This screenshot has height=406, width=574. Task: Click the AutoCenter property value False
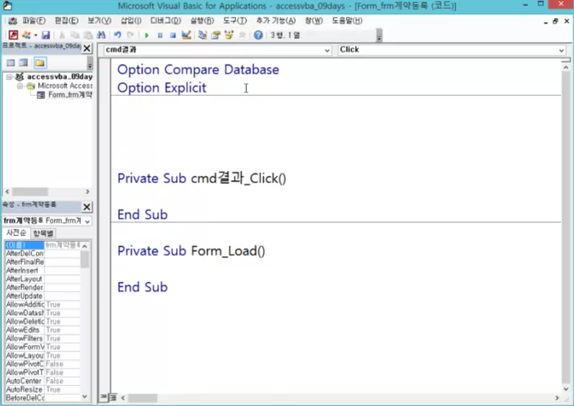click(x=62, y=381)
